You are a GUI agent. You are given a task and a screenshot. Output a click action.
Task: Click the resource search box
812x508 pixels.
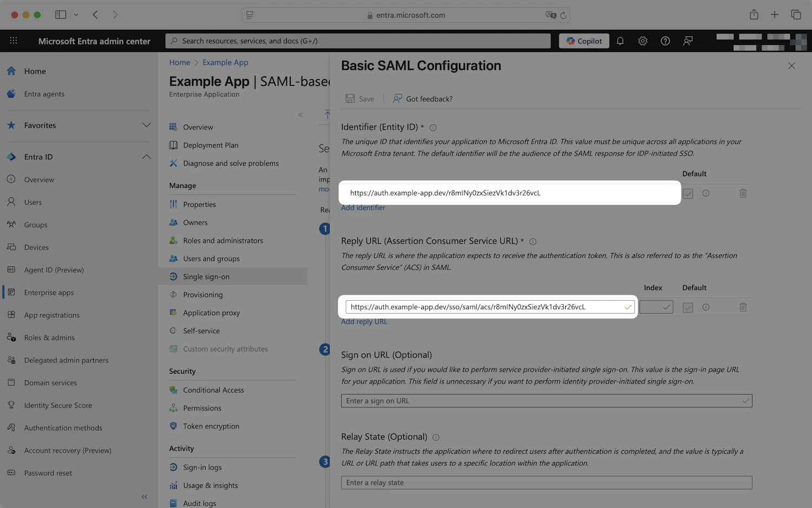358,41
